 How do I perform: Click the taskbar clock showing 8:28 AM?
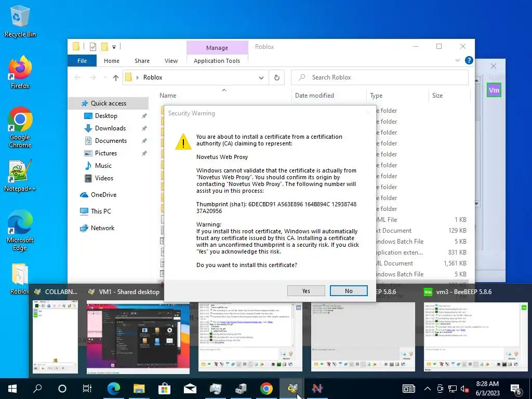click(487, 389)
